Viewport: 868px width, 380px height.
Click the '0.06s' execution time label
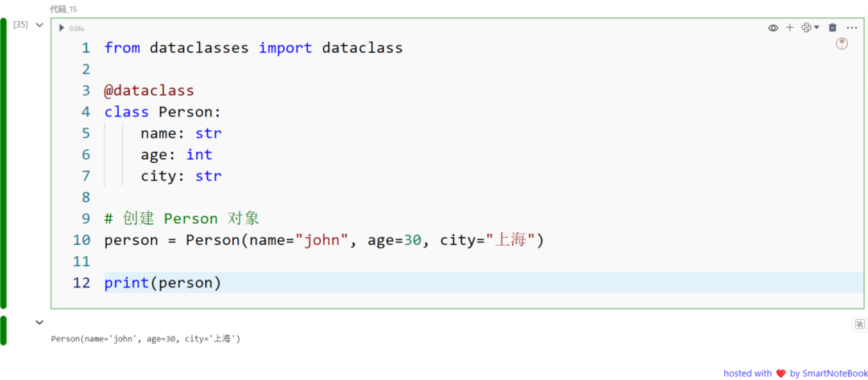point(77,28)
